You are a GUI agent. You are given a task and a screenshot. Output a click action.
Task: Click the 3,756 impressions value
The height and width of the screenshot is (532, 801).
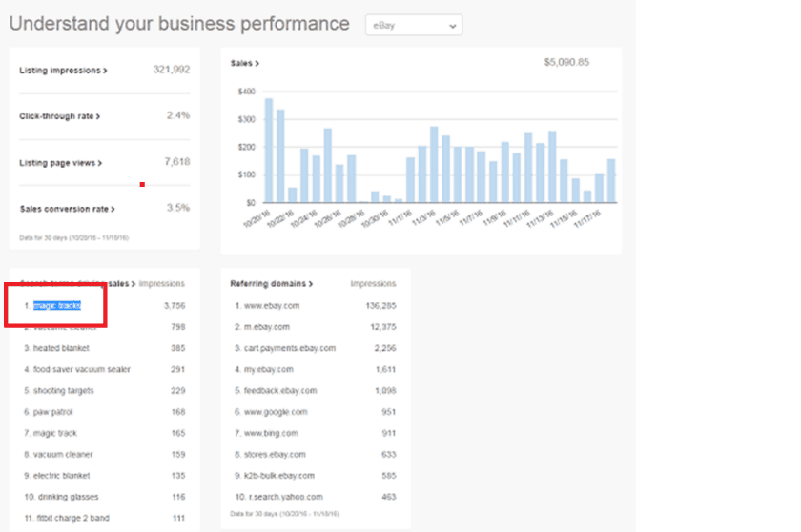click(x=175, y=306)
